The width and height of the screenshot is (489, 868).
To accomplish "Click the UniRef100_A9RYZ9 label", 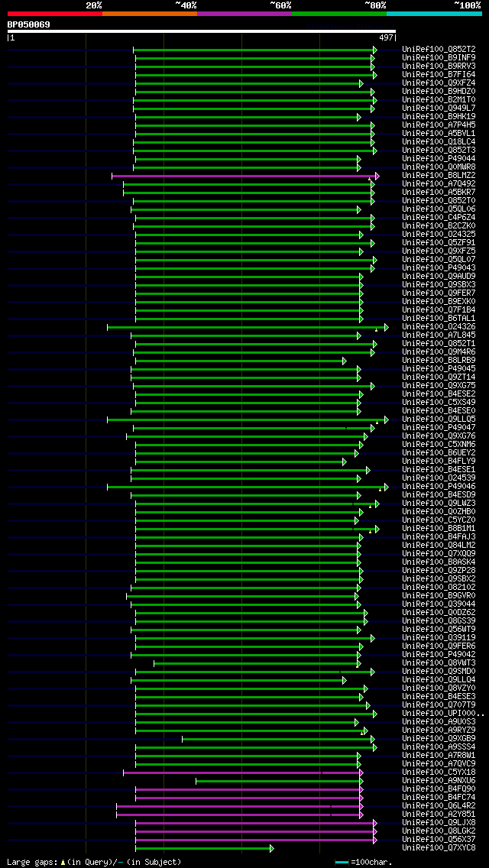I will (x=439, y=730).
